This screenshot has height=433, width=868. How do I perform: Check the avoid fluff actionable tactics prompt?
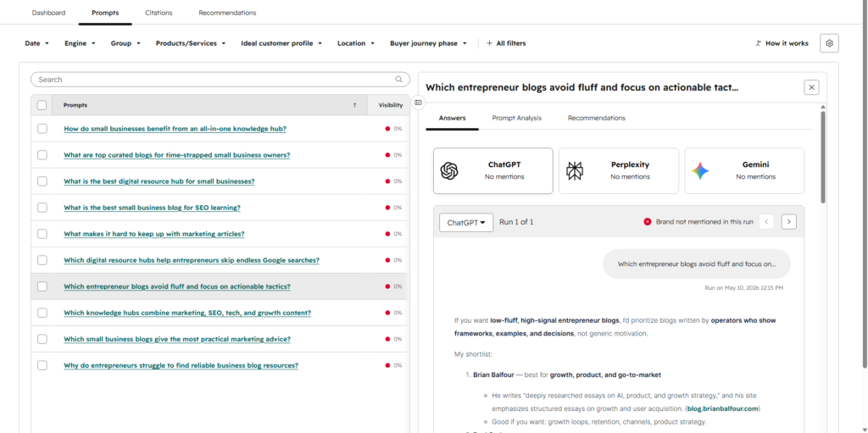click(42, 286)
